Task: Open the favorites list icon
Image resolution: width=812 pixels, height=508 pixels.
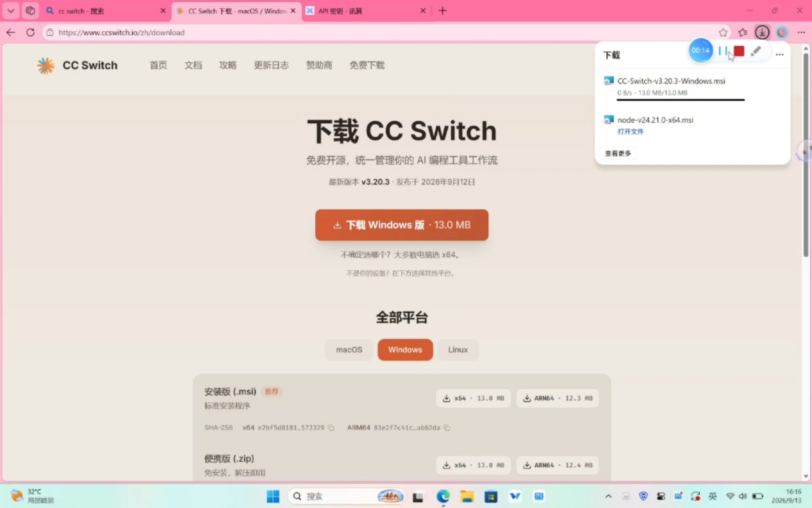Action: [743, 32]
